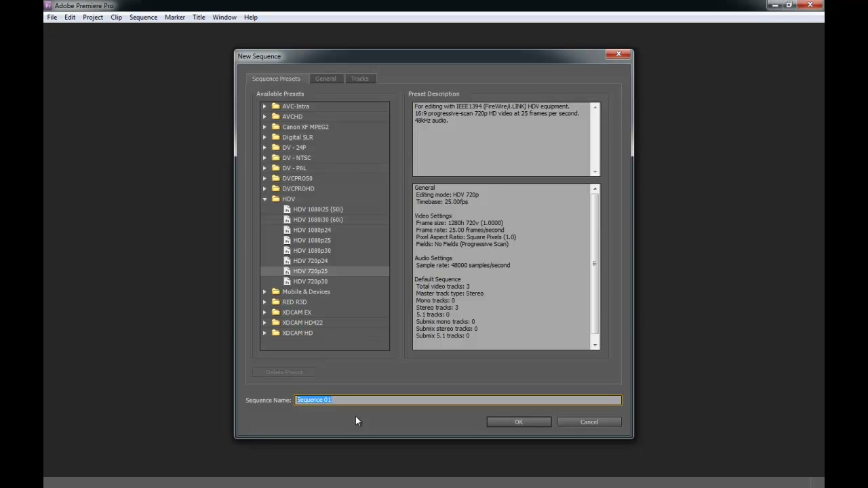Expand the XDCAM EX preset folder
Viewport: 868px width, 488px height.
[x=265, y=312]
